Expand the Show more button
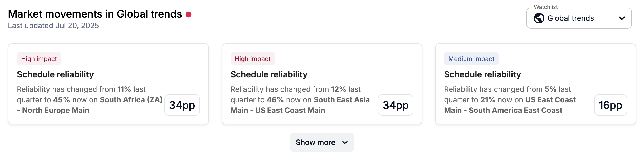The image size is (644, 160). coord(322,142)
